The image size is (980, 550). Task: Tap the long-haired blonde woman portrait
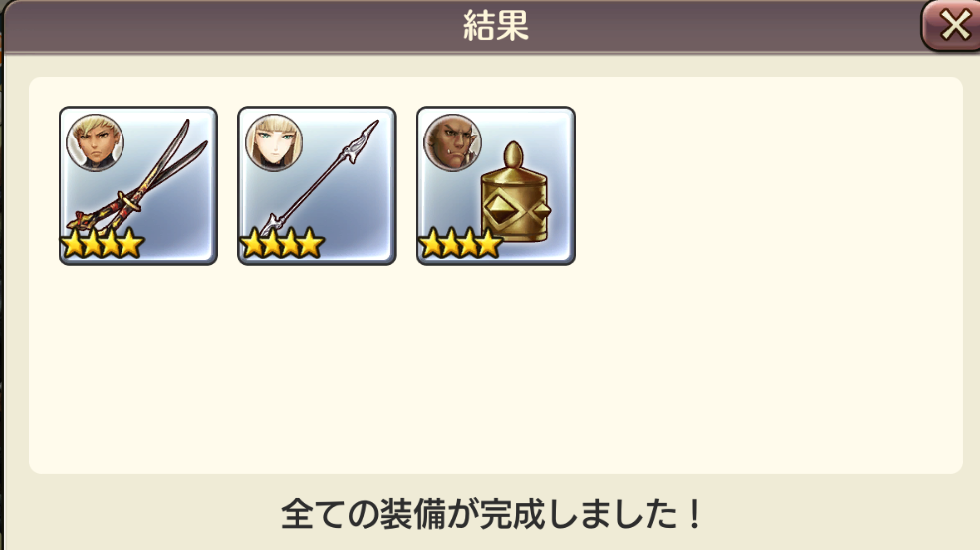click(x=274, y=142)
